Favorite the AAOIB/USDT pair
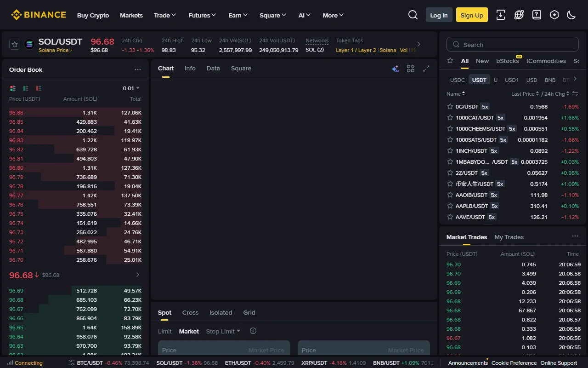 [x=450, y=195]
